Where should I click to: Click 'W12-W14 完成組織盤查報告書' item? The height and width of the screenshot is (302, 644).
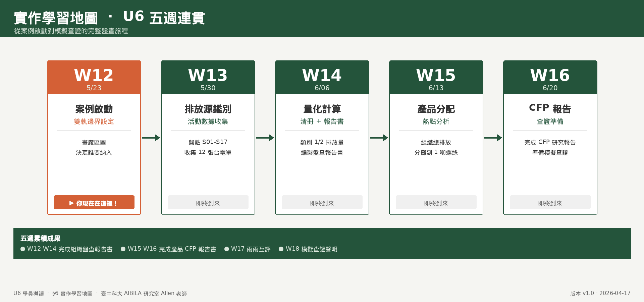point(66,249)
